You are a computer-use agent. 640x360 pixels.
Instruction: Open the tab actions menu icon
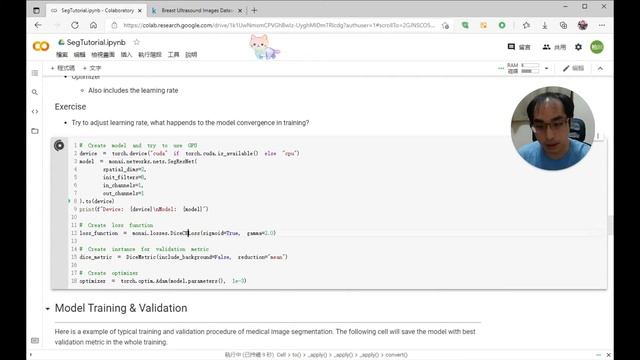[x=36, y=11]
